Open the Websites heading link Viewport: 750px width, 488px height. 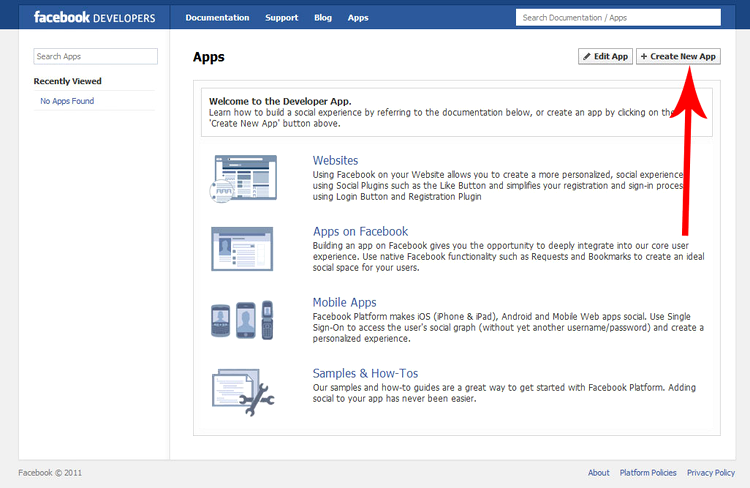click(335, 160)
